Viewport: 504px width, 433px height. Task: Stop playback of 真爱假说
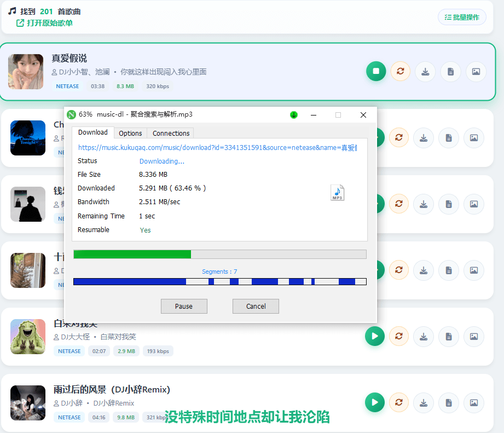pos(376,72)
